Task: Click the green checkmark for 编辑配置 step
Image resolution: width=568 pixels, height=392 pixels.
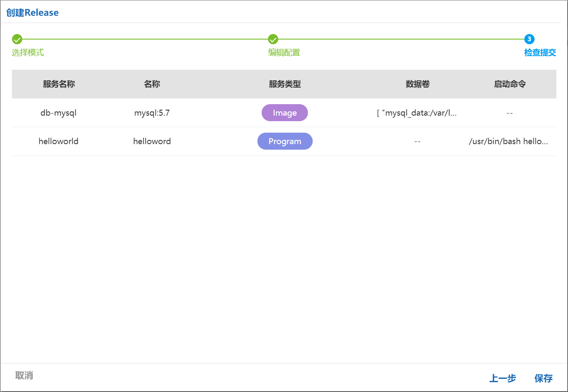Action: point(273,40)
